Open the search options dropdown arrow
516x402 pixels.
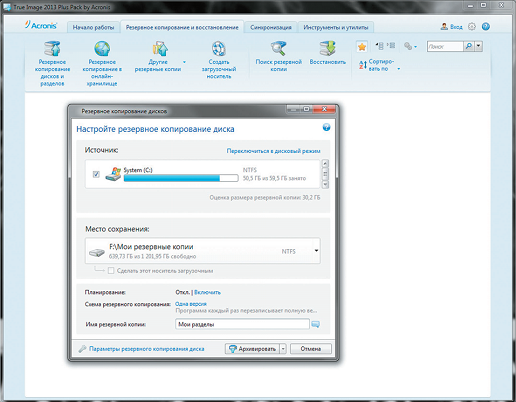tap(479, 46)
